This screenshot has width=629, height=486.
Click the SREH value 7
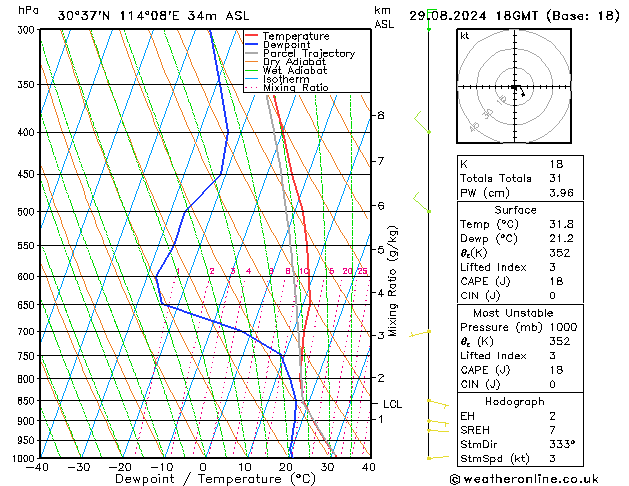[x=553, y=430]
